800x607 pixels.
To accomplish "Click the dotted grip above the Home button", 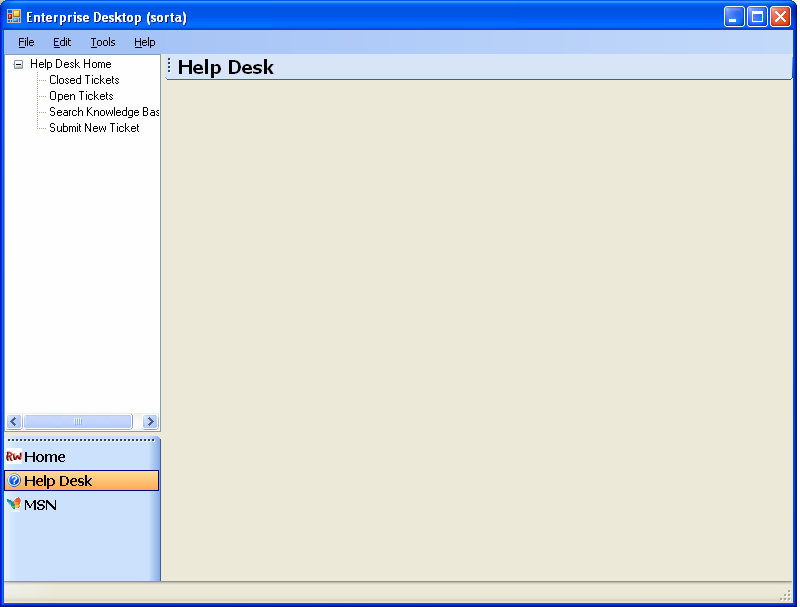I will pos(82,439).
